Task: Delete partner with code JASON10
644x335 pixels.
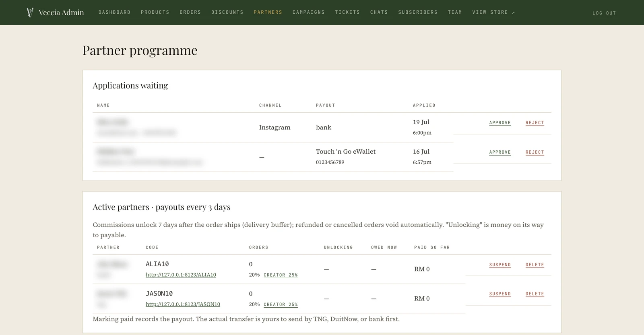Action: point(535,294)
